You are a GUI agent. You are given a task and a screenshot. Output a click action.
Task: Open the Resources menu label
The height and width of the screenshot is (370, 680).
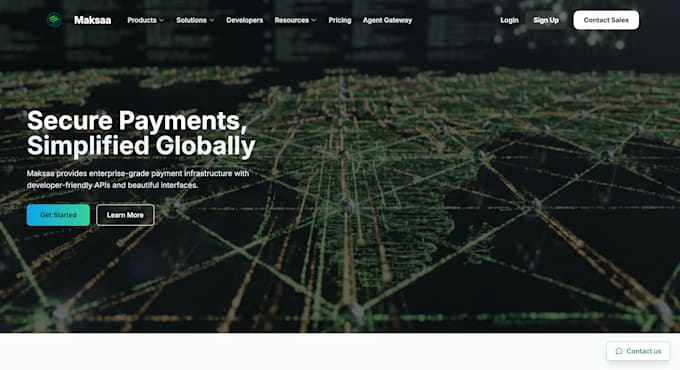point(291,20)
